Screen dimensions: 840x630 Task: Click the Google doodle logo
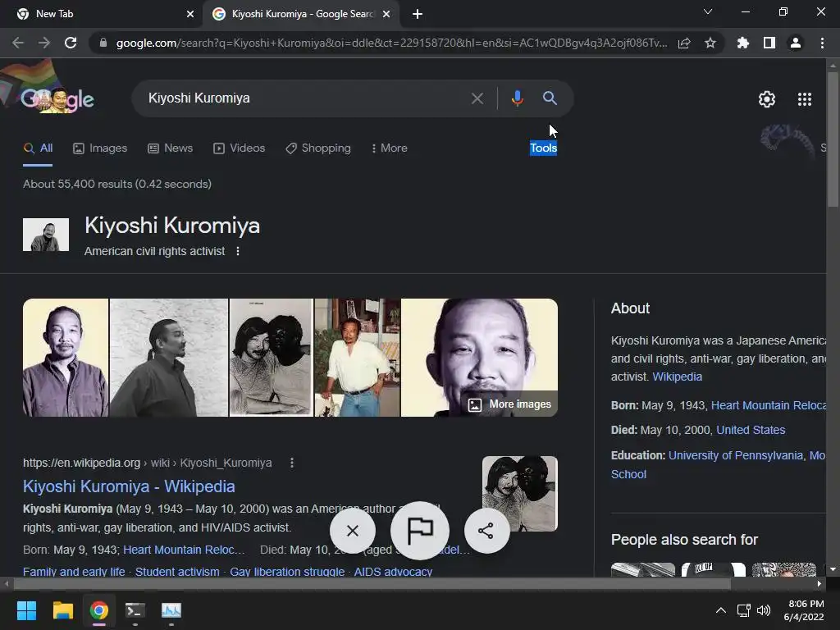pyautogui.click(x=57, y=98)
